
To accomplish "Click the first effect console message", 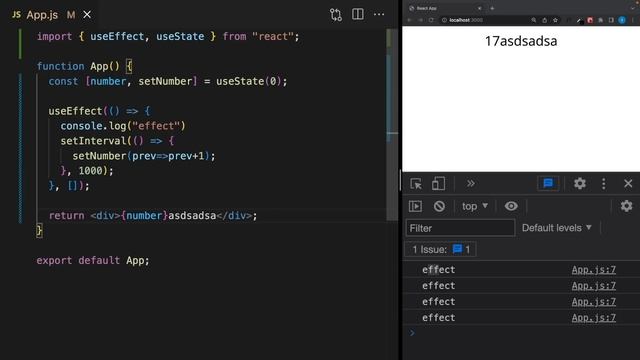I will 438,270.
